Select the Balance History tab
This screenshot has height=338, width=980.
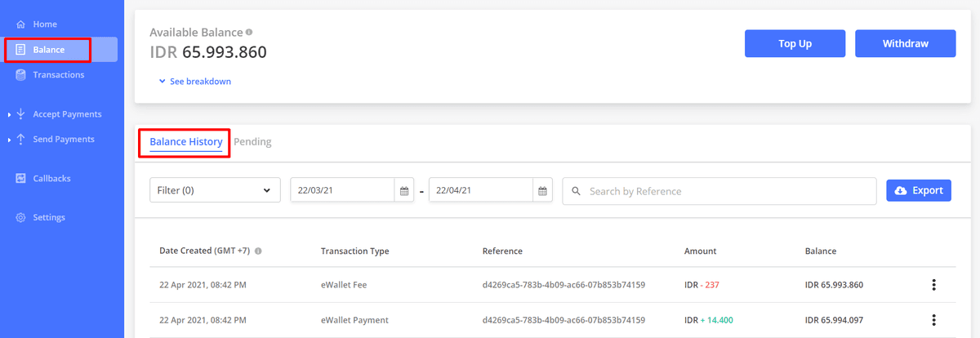pyautogui.click(x=185, y=142)
